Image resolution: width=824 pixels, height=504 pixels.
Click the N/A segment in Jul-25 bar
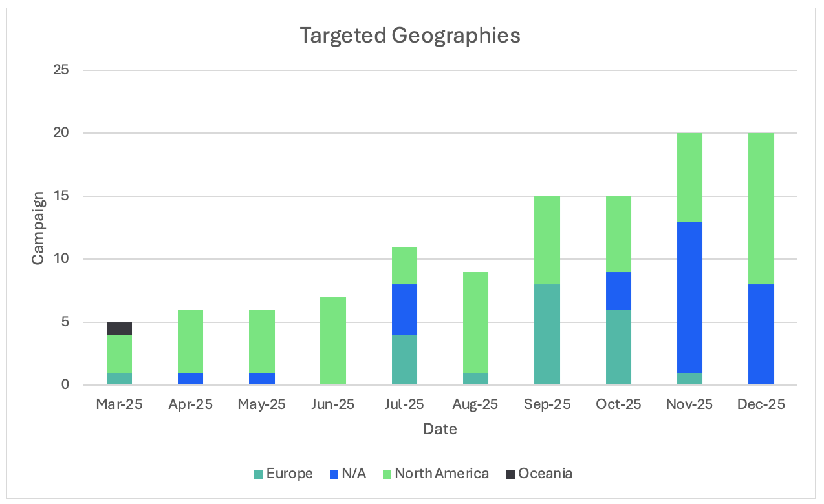(404, 310)
